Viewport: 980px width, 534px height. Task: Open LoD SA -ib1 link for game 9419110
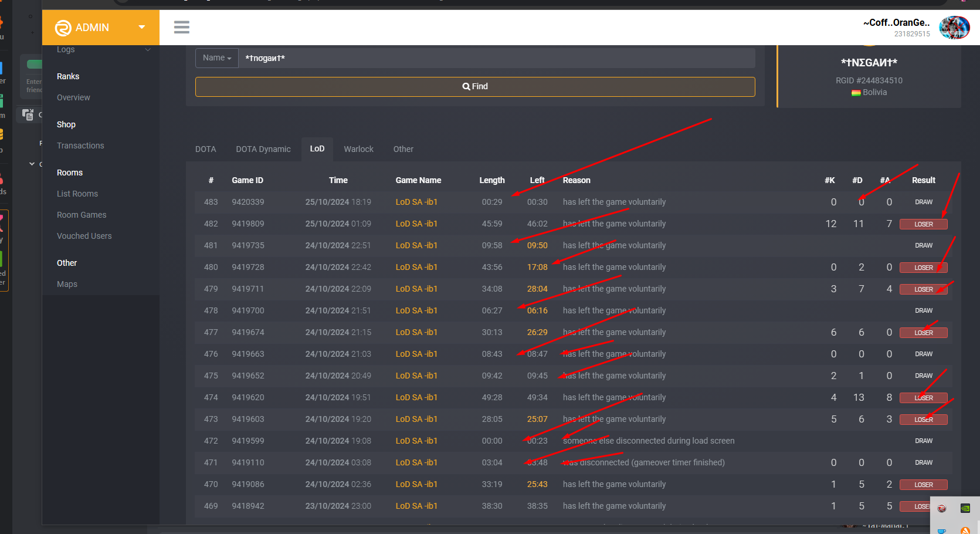[416, 462]
